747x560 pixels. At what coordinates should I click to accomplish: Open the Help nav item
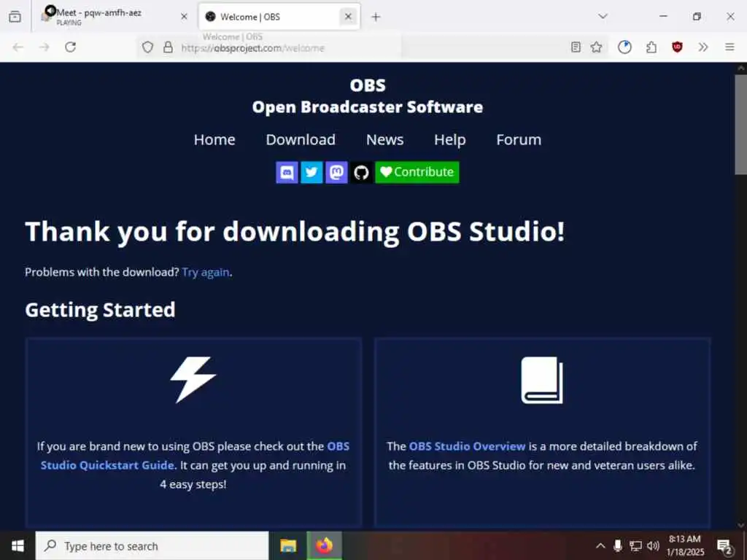(449, 139)
